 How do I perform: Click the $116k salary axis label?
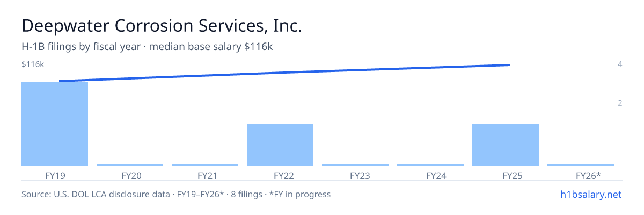tap(33, 64)
